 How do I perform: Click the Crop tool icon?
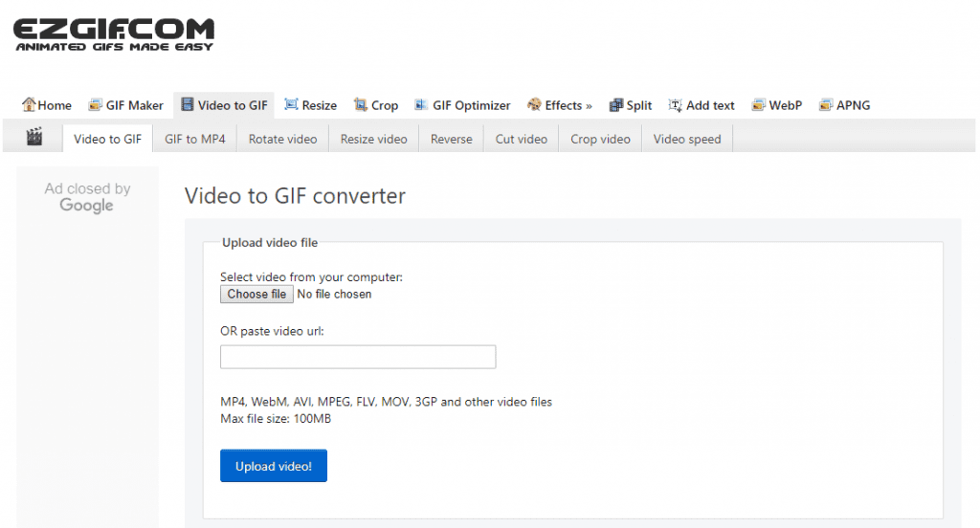coord(361,105)
